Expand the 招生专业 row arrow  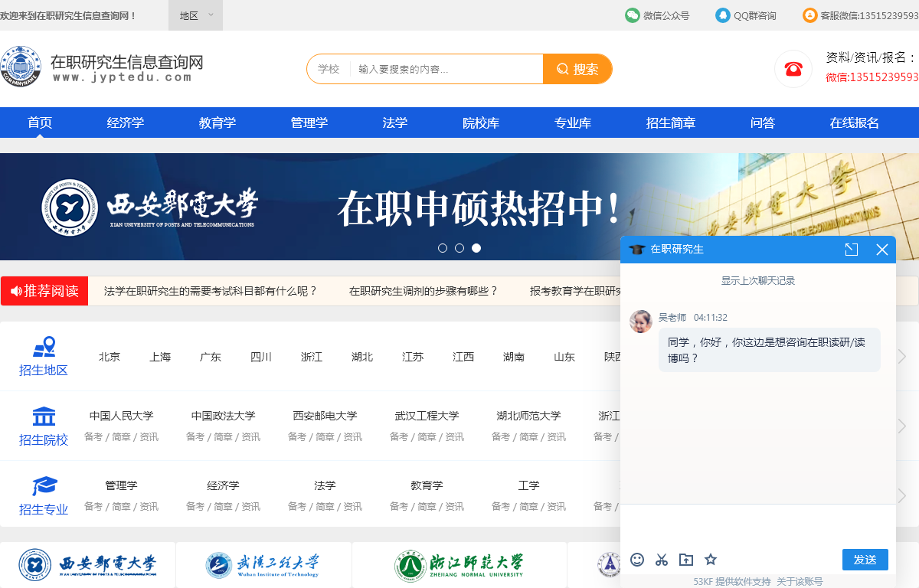tap(902, 495)
